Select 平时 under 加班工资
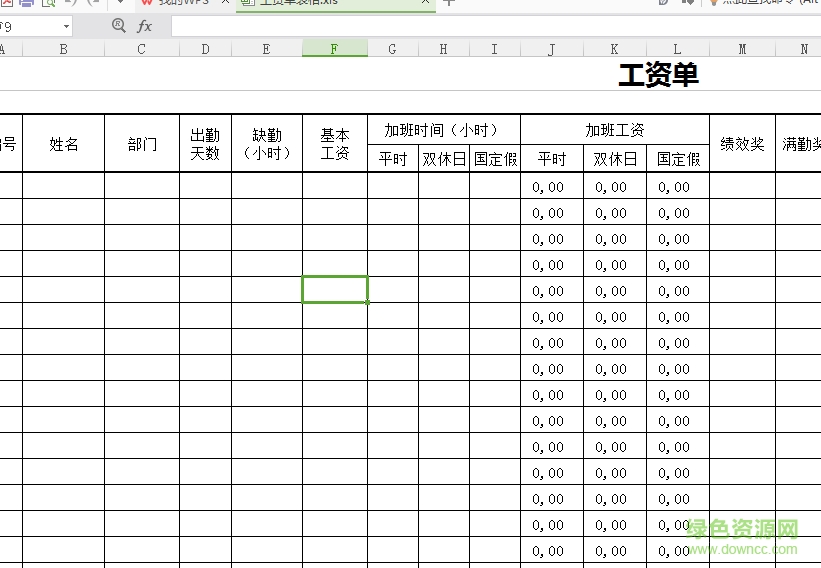The image size is (821, 568). (x=552, y=159)
